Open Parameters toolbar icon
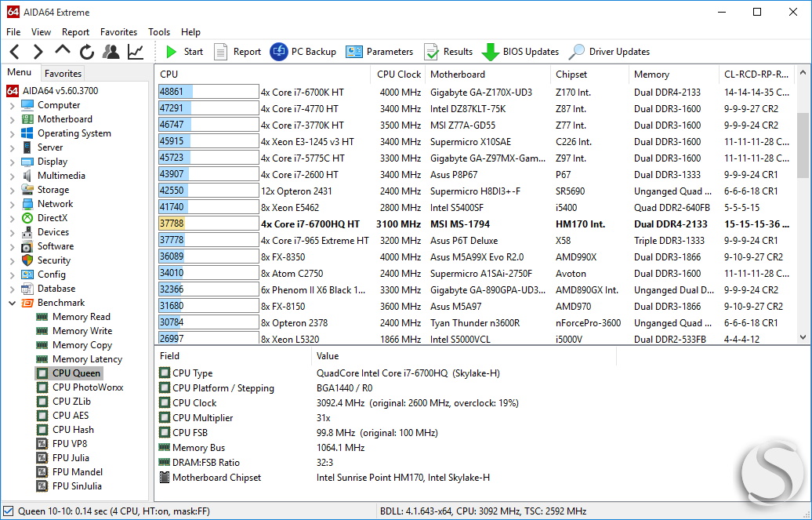Viewport: 812px width, 520px height. pos(354,52)
